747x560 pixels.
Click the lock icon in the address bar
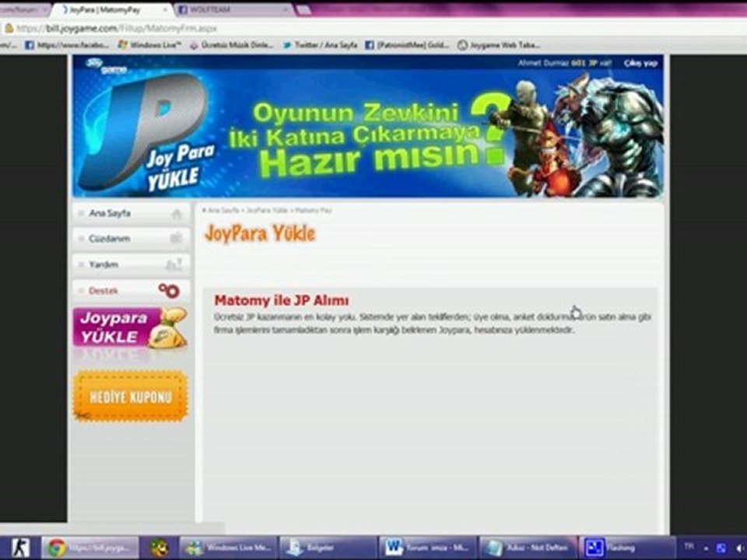[8, 28]
